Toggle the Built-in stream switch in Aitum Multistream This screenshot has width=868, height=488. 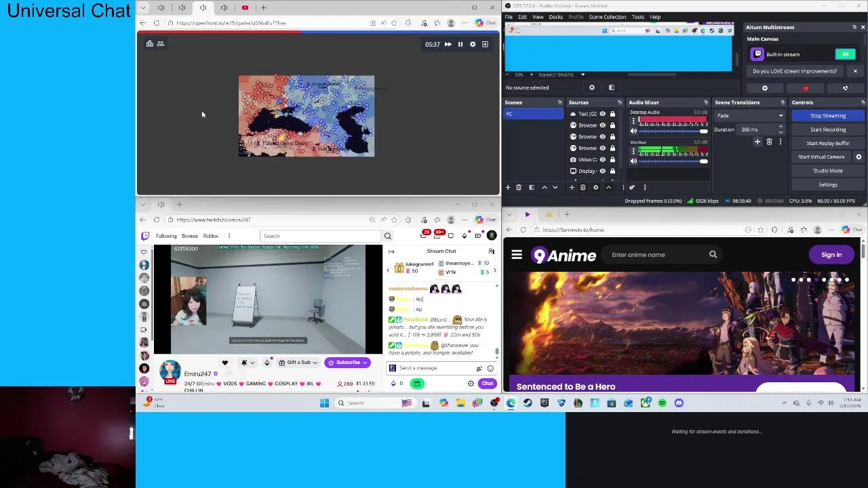point(845,54)
